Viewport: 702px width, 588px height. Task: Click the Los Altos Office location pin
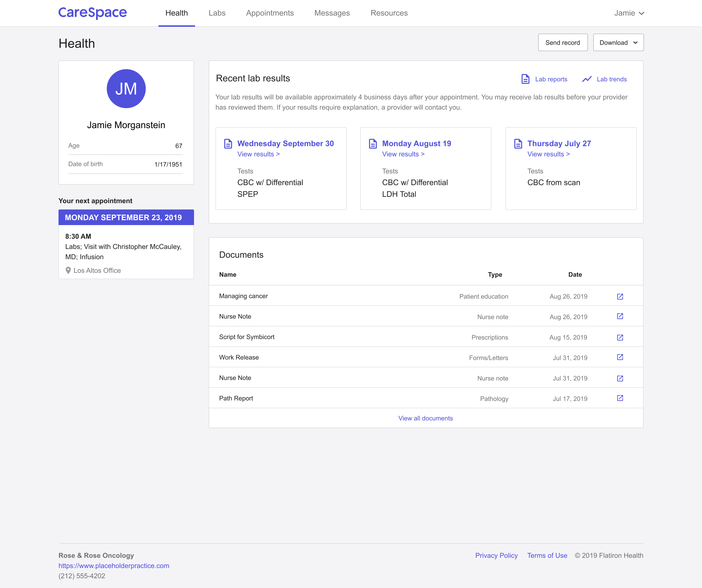pyautogui.click(x=68, y=270)
